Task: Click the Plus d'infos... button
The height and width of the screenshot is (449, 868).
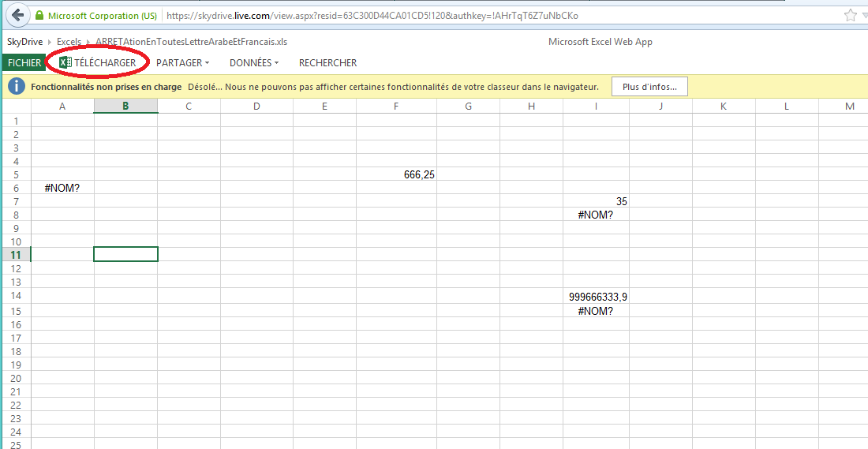Action: [649, 87]
